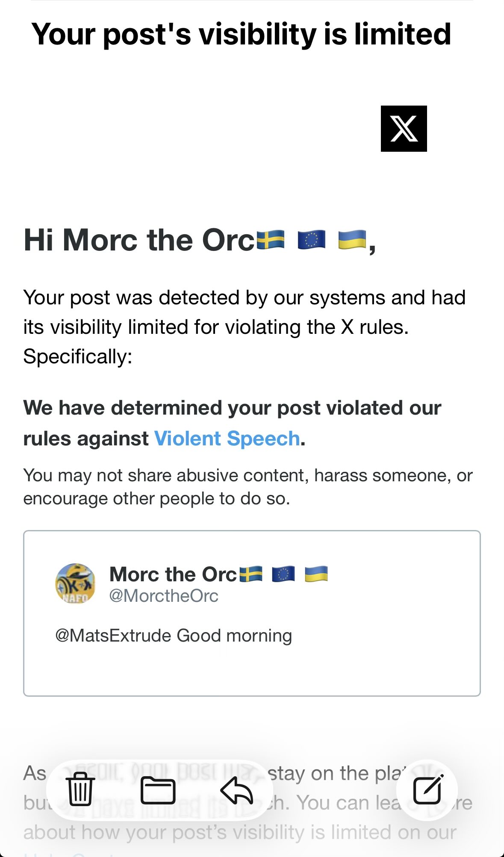The height and width of the screenshot is (857, 504).
Task: Tap the EU flag in the quoted post
Action: [283, 574]
